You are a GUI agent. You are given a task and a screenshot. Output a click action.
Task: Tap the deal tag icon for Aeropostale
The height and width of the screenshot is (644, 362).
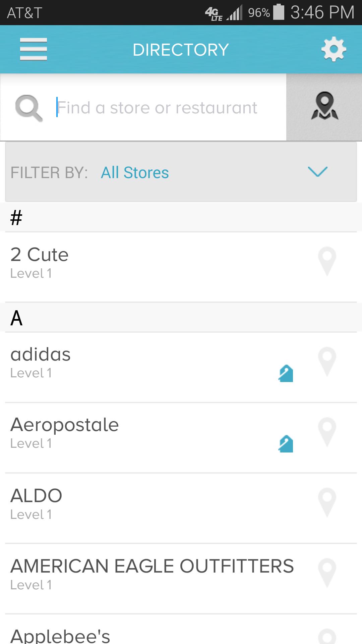tap(286, 444)
